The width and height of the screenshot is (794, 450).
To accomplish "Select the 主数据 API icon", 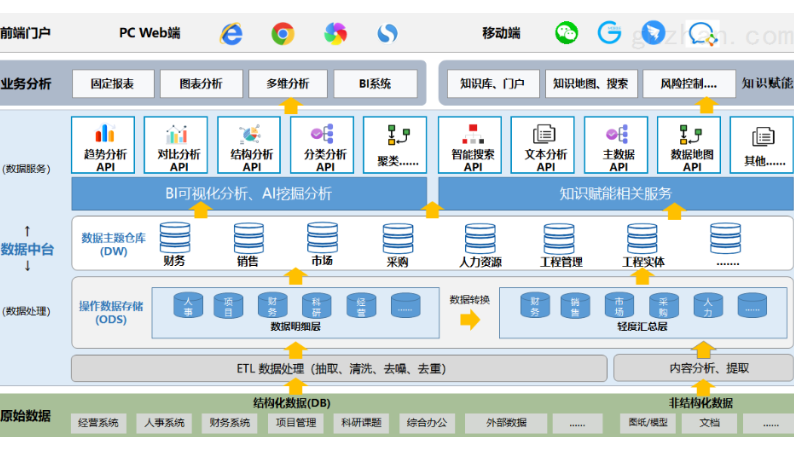I will [617, 134].
